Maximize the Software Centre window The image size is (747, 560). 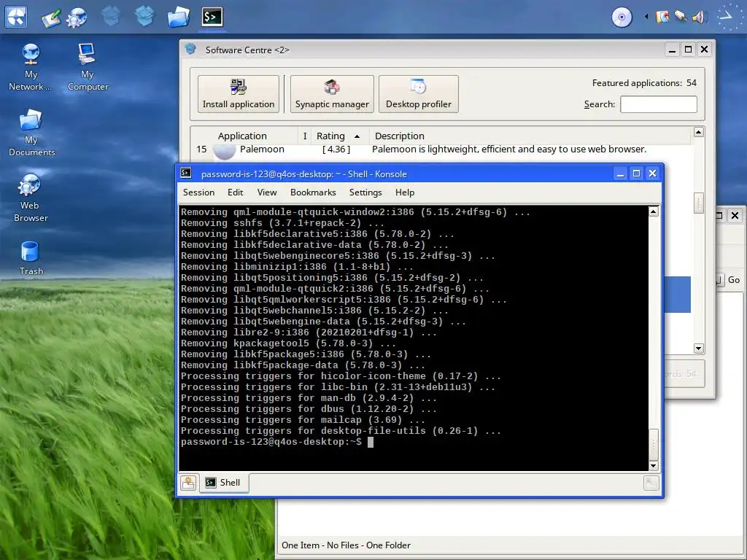click(x=688, y=50)
